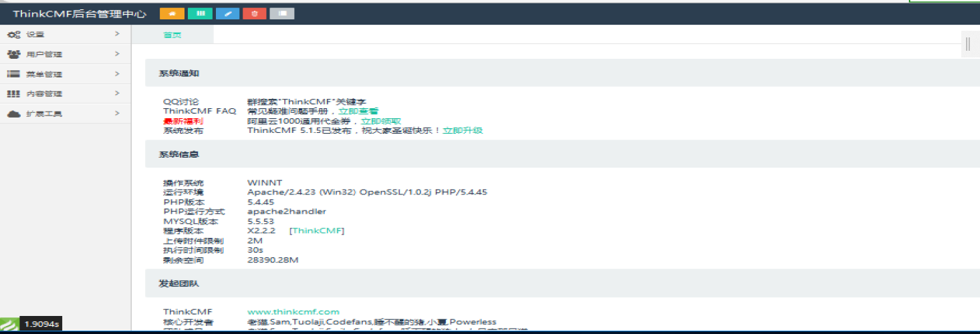The height and width of the screenshot is (334, 980).
Task: Click the 30s execution time limit value
Action: (255, 250)
